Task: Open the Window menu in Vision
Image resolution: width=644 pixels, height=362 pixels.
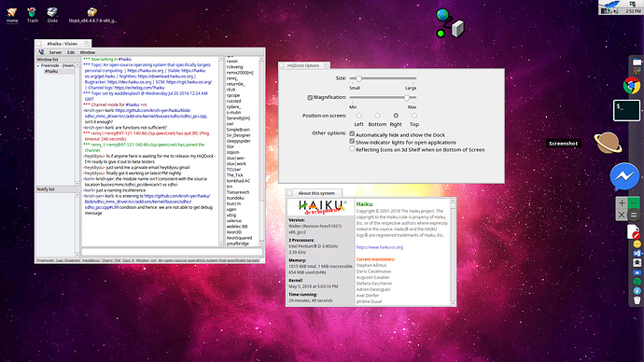Action: (x=87, y=52)
